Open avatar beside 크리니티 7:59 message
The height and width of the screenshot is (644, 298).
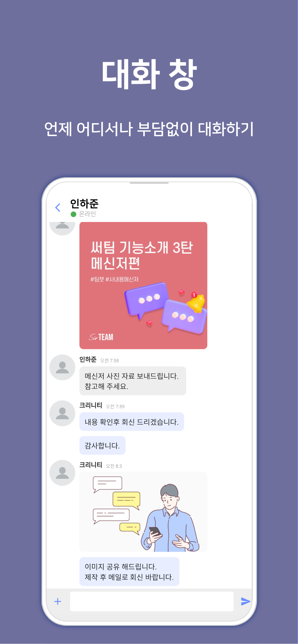pos(62,413)
